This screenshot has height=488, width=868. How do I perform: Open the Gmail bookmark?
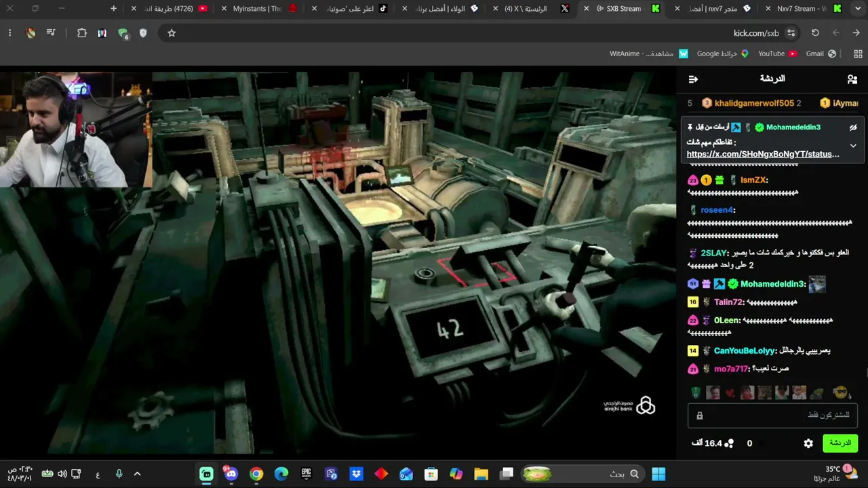coord(821,54)
